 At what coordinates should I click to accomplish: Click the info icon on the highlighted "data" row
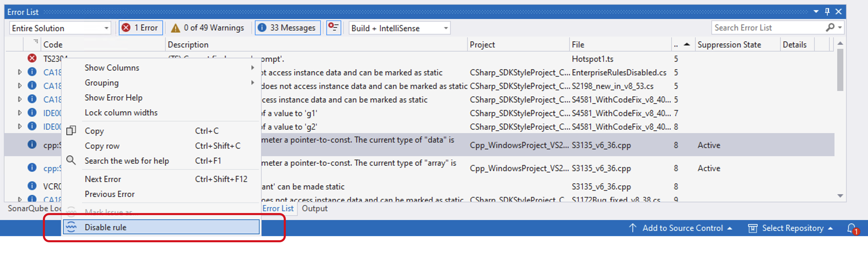pos(32,144)
